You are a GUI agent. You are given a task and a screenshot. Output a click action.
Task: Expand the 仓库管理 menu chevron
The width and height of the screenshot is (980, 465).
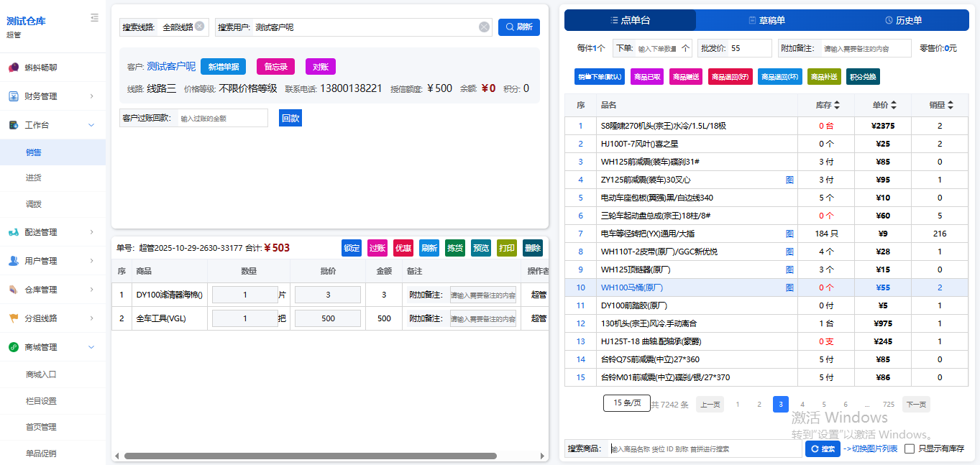[91, 290]
